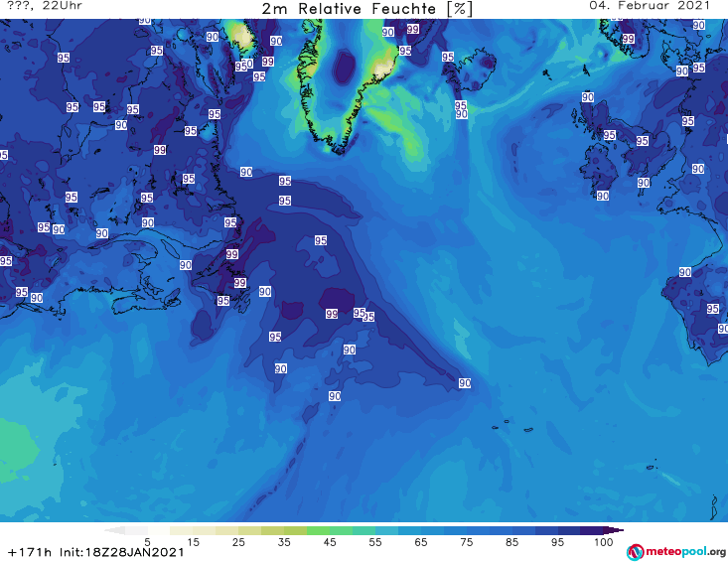The height and width of the screenshot is (562, 728).
Task: Click the meteopool.org logo
Action: tap(676, 552)
